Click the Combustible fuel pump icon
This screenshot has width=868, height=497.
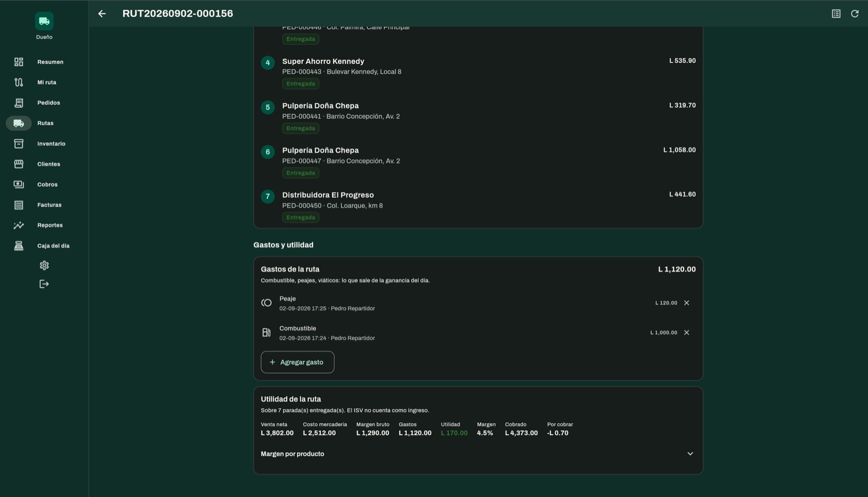pos(266,333)
